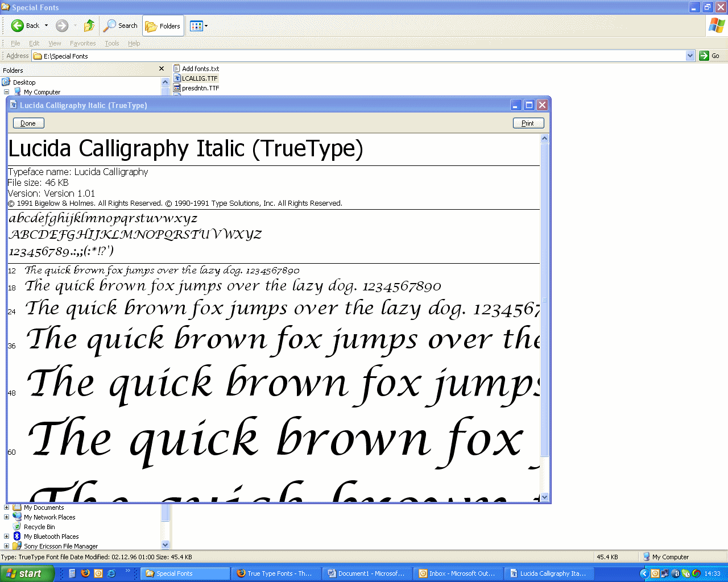The image size is (728, 582).
Task: Select Desktop in the folder tree
Action: coord(24,82)
